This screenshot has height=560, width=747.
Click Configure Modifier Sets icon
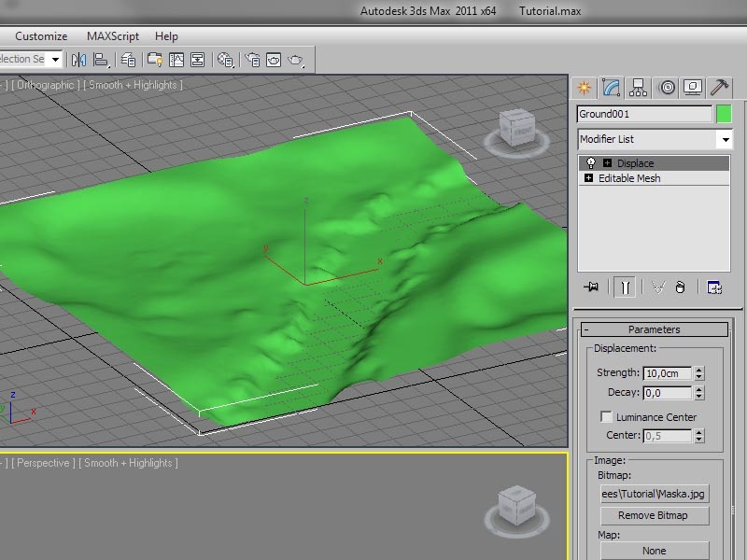click(714, 287)
